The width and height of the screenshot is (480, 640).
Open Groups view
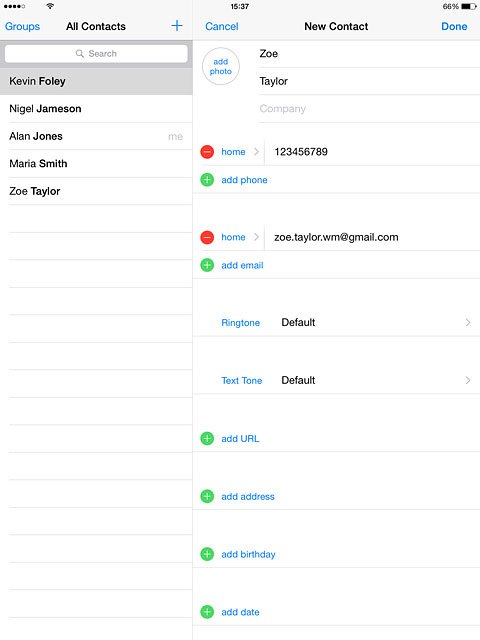(22, 26)
